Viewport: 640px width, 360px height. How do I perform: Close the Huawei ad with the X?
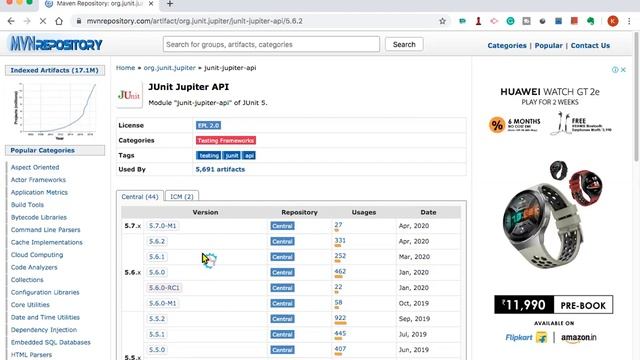click(x=623, y=70)
